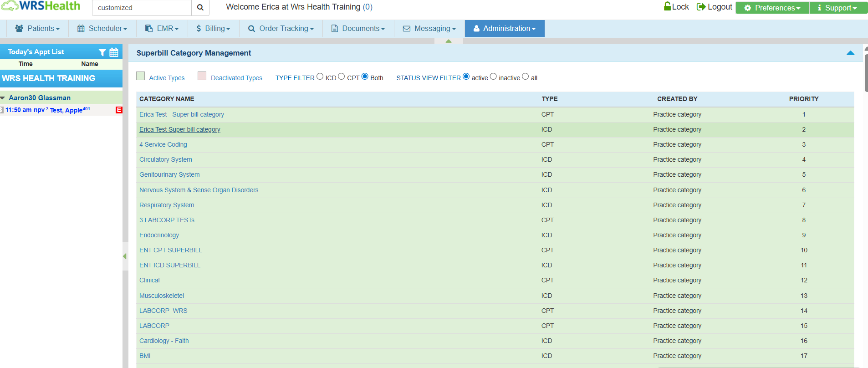Click the search magnifier icon button

pos(200,8)
